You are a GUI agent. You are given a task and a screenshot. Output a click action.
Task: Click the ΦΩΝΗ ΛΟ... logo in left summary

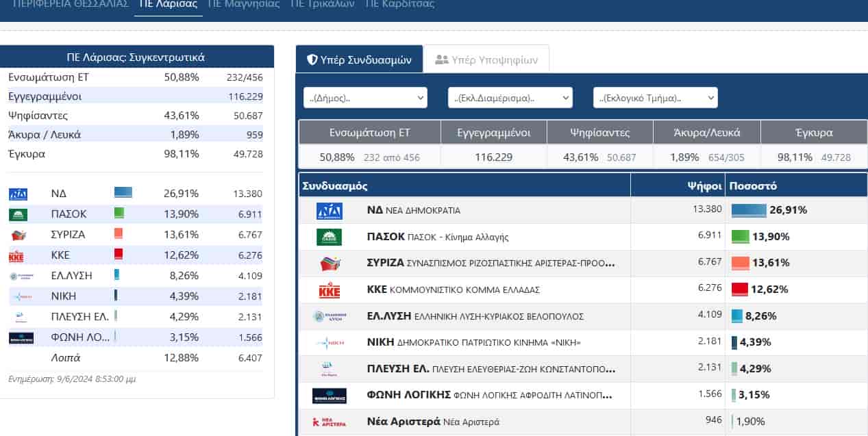[x=21, y=338]
